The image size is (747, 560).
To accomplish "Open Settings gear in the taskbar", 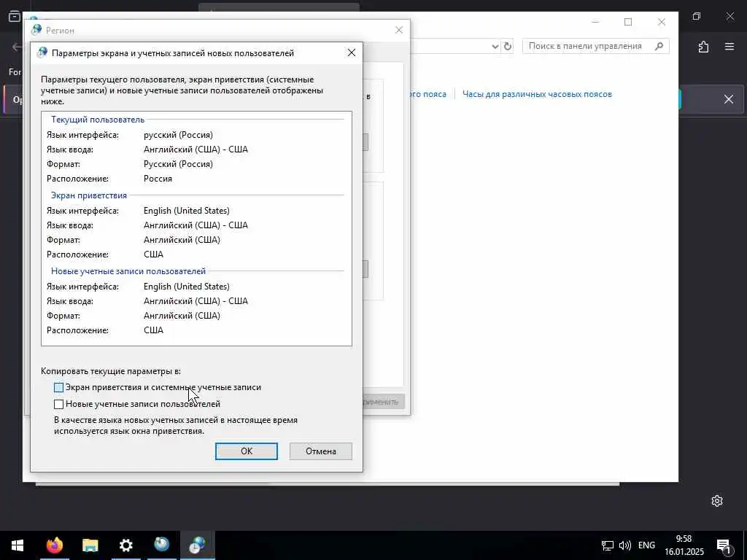I will pyautogui.click(x=125, y=545).
